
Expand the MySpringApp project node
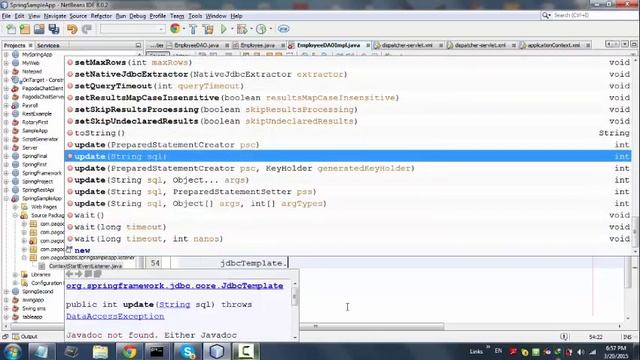(x=6, y=54)
